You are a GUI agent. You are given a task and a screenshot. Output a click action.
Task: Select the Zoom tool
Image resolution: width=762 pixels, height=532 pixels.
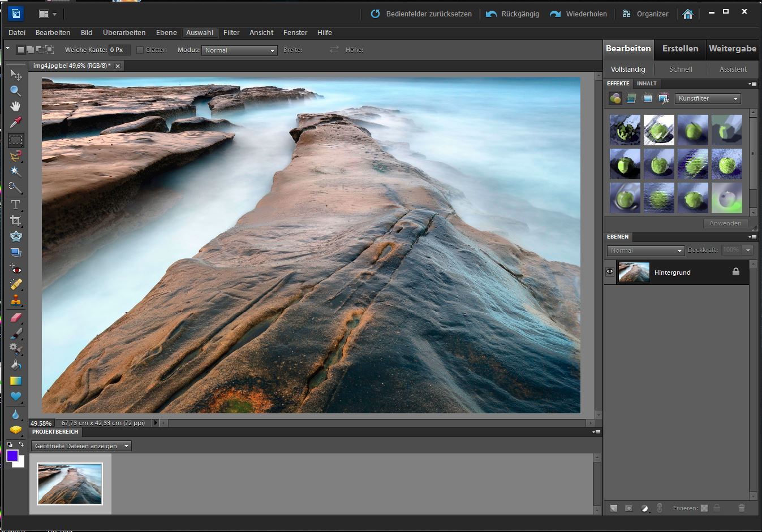coord(15,90)
